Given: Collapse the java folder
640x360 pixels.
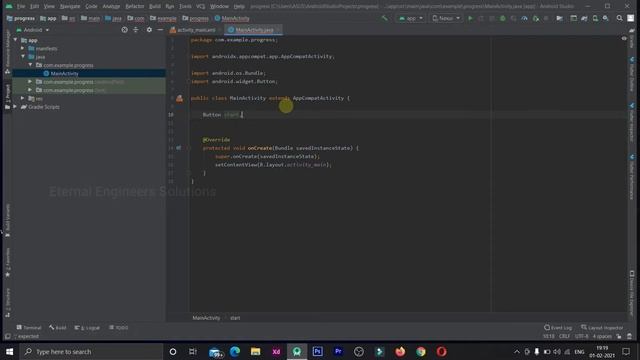Looking at the screenshot, I should point(23,56).
